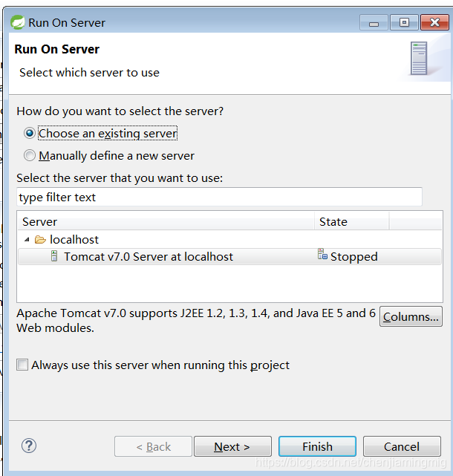The width and height of the screenshot is (453, 476).
Task: Collapse the localhost tree node
Action: 27,240
